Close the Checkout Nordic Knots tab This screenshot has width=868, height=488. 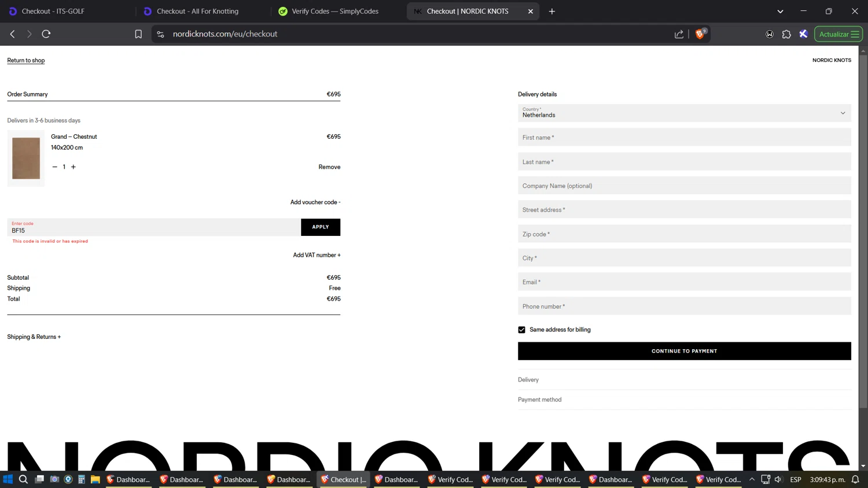(530, 11)
